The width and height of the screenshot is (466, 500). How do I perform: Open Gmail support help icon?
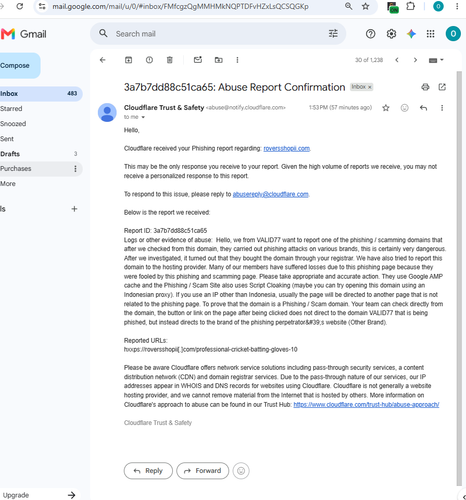pyautogui.click(x=370, y=34)
